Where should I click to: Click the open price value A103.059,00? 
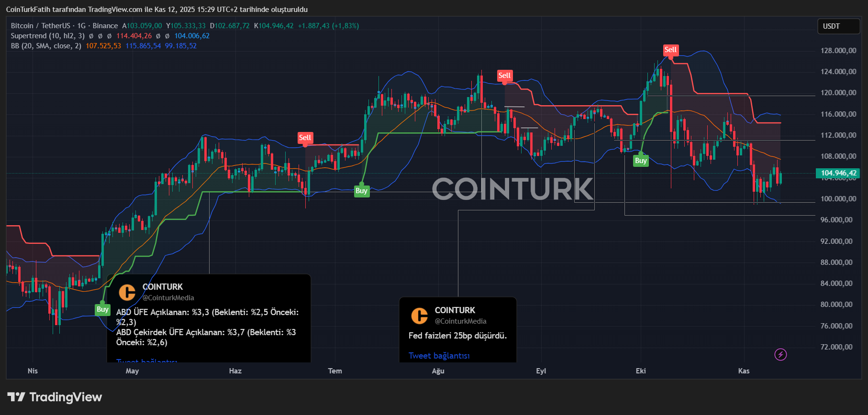142,26
